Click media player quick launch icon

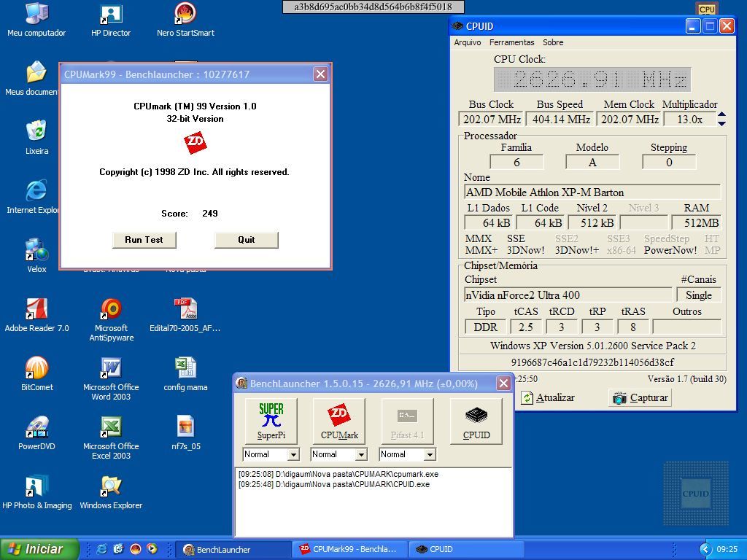(152, 549)
